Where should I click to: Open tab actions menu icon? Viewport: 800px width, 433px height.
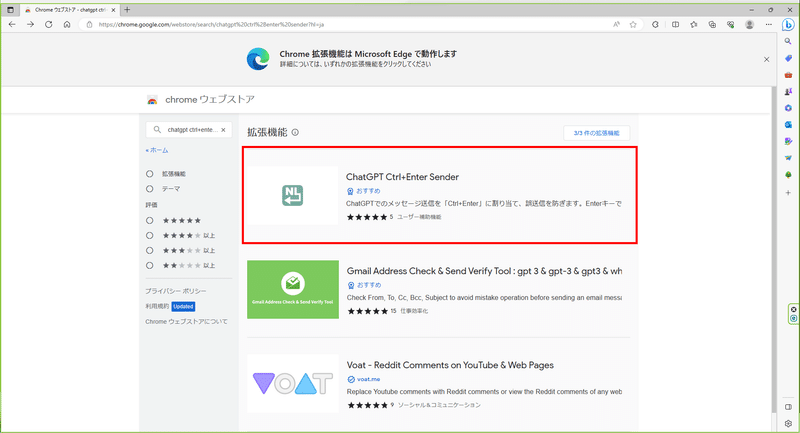pos(10,10)
